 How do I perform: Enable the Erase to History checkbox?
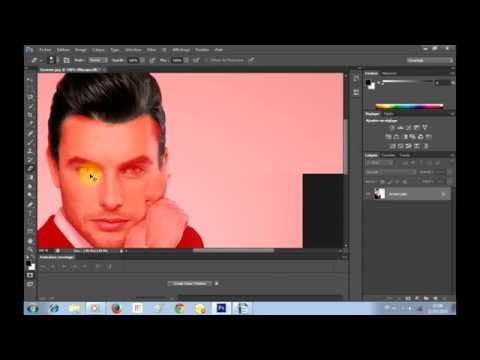(207, 60)
